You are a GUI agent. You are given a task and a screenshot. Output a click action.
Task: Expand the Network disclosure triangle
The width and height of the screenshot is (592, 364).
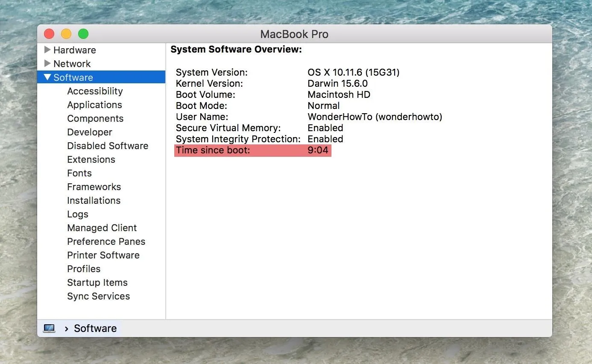tap(47, 64)
